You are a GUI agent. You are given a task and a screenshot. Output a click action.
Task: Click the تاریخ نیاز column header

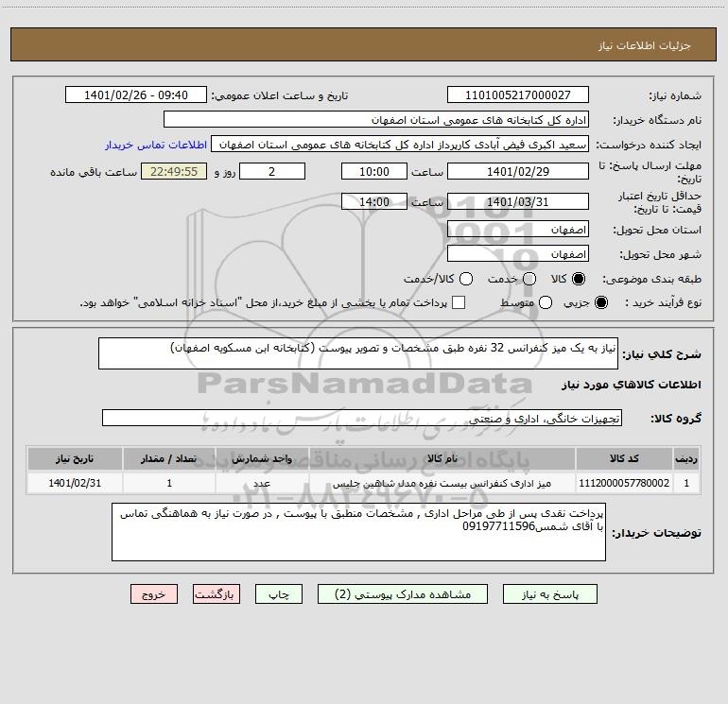(x=75, y=458)
